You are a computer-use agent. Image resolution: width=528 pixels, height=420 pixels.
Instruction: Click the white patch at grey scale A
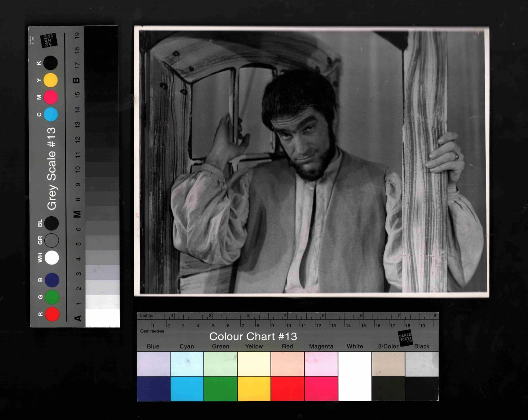pos(102,318)
